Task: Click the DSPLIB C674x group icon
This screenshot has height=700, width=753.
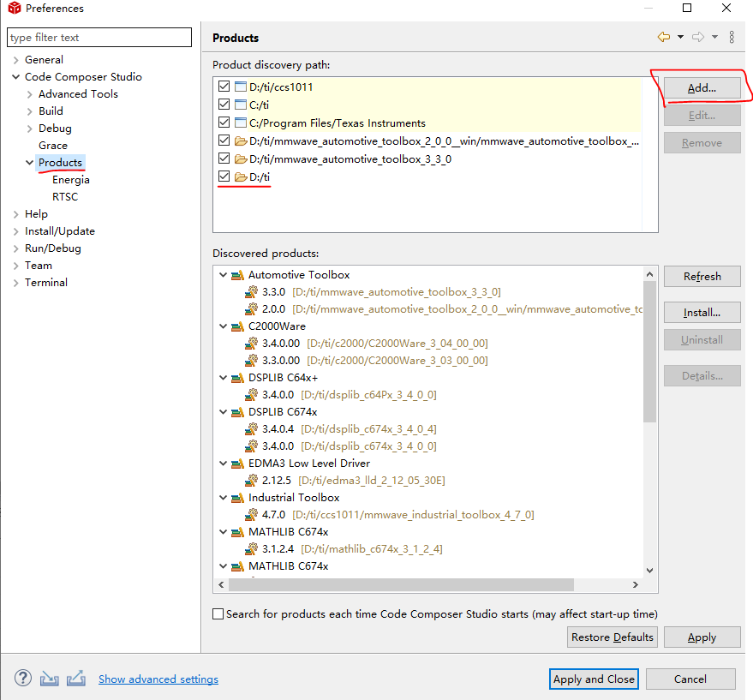Action: [x=237, y=412]
